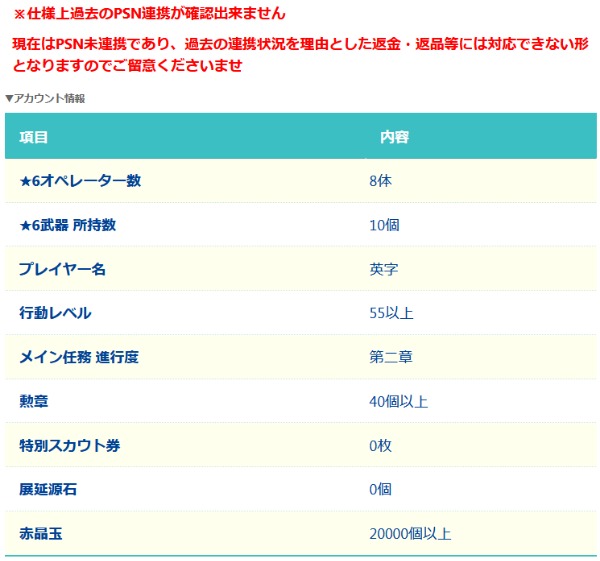Select the ★6オペレーター数 row label
The width and height of the screenshot is (600, 561).
(x=80, y=181)
